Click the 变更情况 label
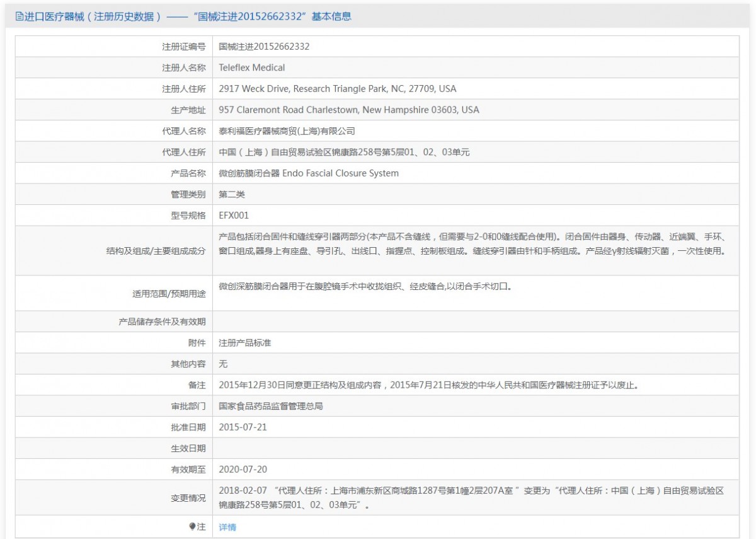Viewport: 756px width, 539px height. [188, 497]
